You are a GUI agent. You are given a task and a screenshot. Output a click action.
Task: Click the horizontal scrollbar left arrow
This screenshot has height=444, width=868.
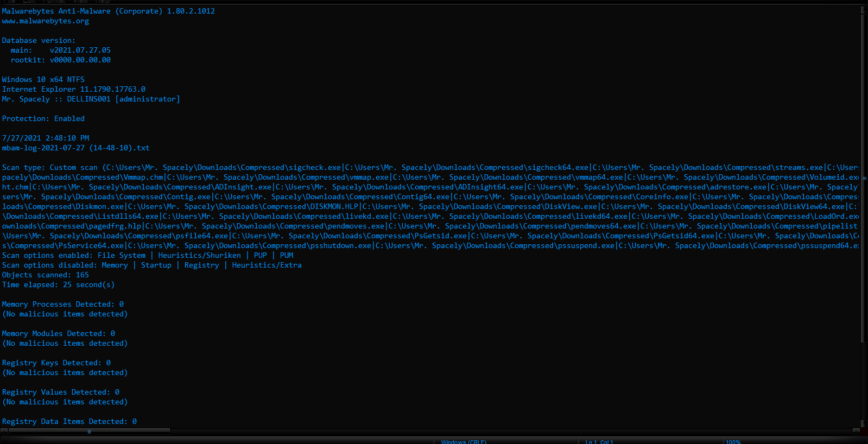pyautogui.click(x=4, y=432)
